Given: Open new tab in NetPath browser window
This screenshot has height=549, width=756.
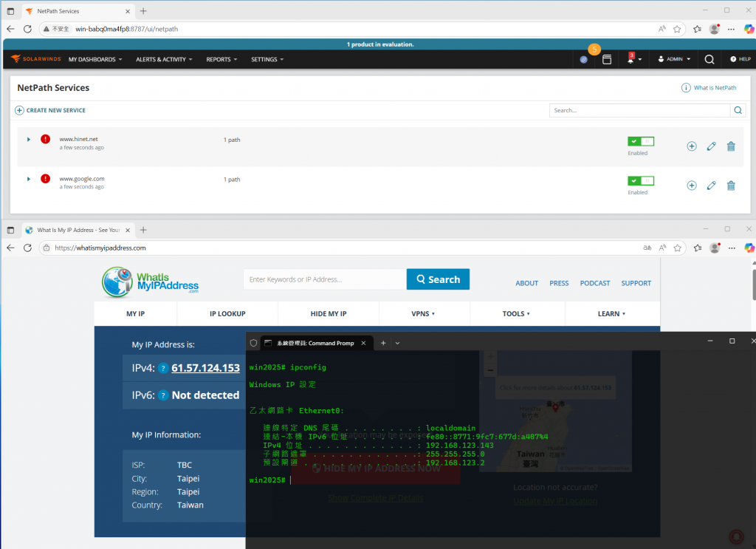Looking at the screenshot, I should 143,11.
